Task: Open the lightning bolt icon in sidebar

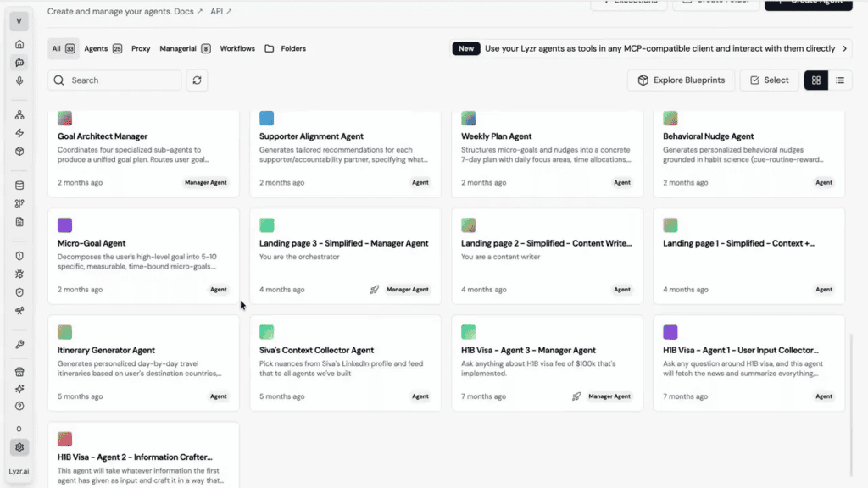Action: click(19, 133)
